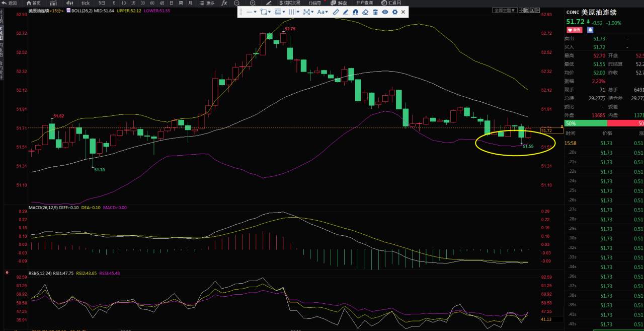
Task: Click the fourth chart layout icon beside 全部主量
Action: [537, 10]
